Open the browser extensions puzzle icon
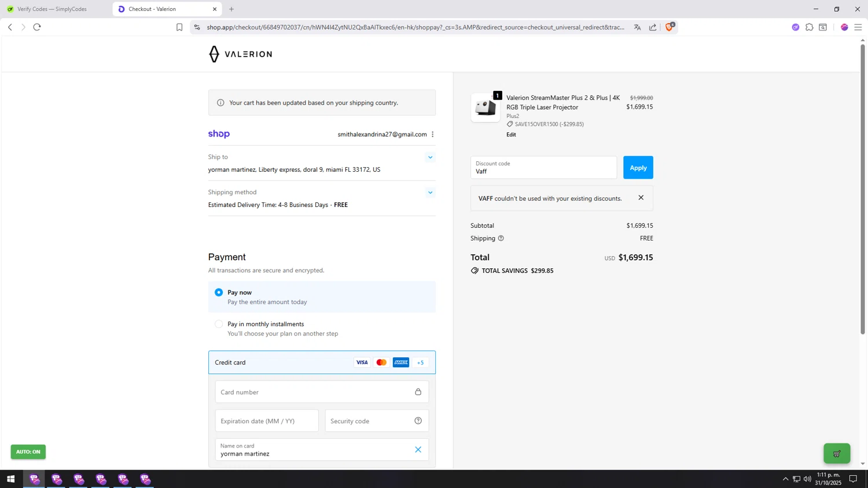868x488 pixels. pos(810,27)
